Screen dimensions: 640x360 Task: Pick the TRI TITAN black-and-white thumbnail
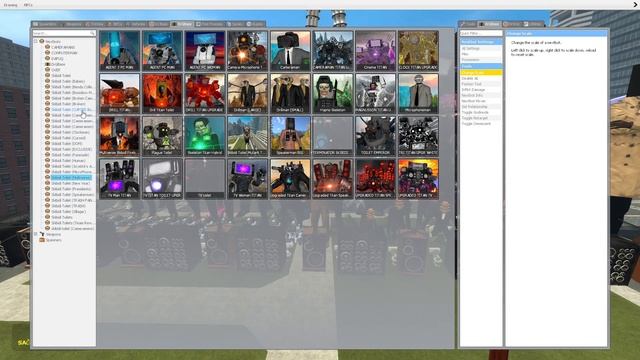click(x=418, y=136)
